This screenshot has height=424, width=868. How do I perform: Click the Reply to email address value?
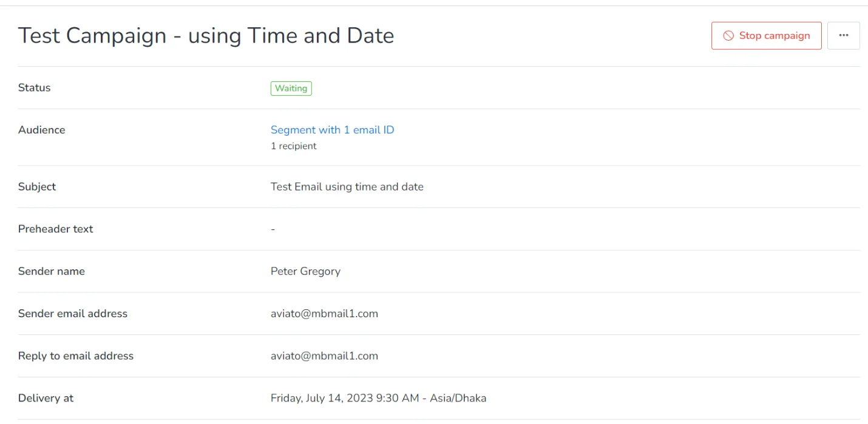coord(324,356)
